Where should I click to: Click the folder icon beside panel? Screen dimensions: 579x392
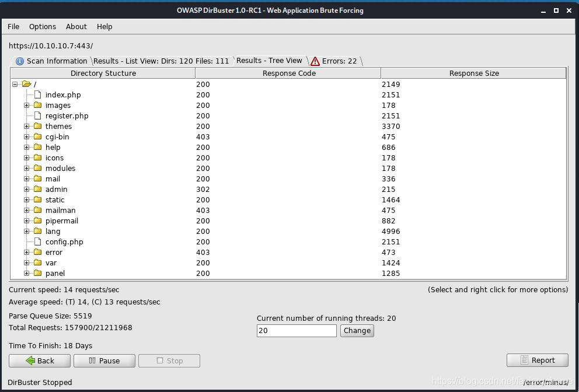pyautogui.click(x=37, y=274)
